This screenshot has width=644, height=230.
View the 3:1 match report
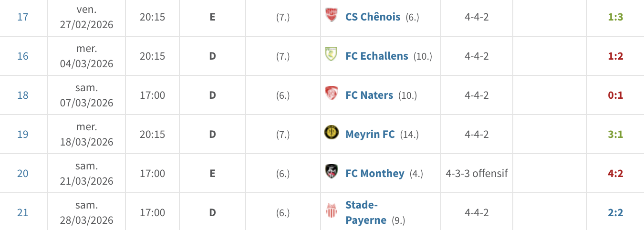pos(616,134)
